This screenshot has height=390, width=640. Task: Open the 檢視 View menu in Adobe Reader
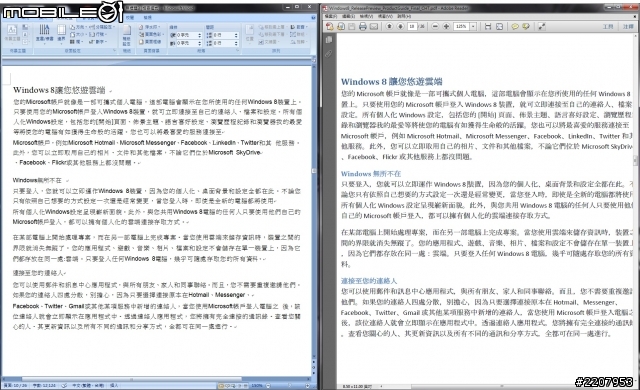point(366,16)
